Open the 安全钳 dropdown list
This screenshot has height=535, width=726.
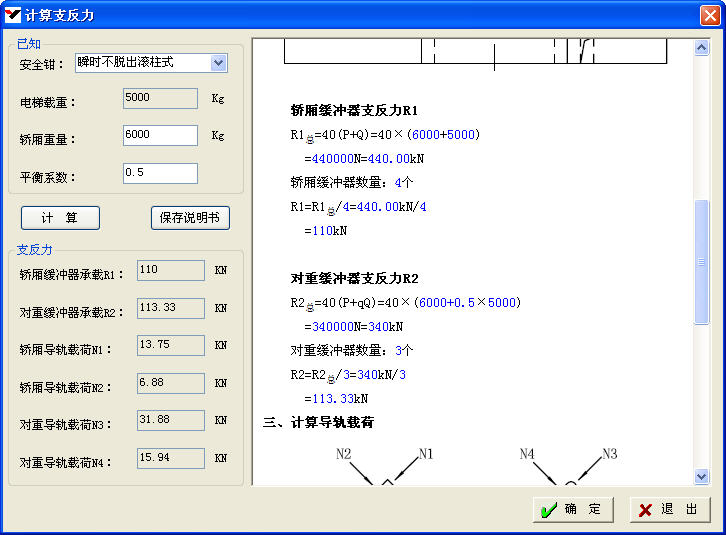(219, 63)
